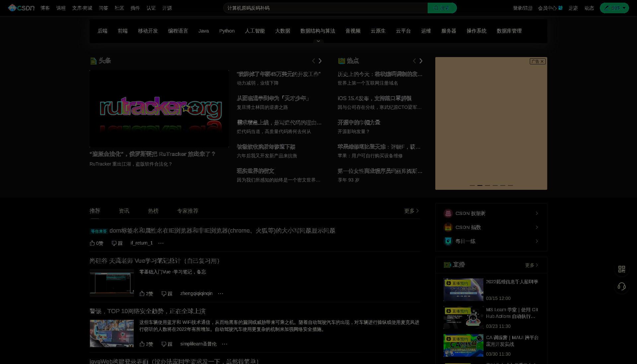Image resolution: width=637 pixels, height=364 pixels.
Task: Open 问答 in top navigation
Action: point(104,8)
